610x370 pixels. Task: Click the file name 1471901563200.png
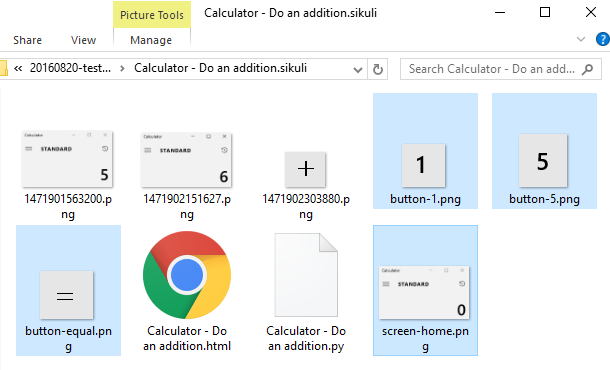68,207
